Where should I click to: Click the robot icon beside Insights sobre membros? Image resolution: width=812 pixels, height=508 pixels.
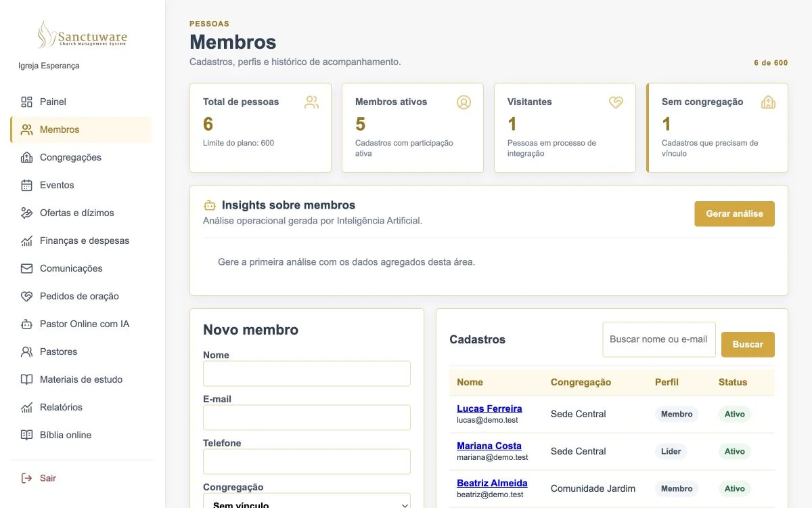pyautogui.click(x=210, y=205)
